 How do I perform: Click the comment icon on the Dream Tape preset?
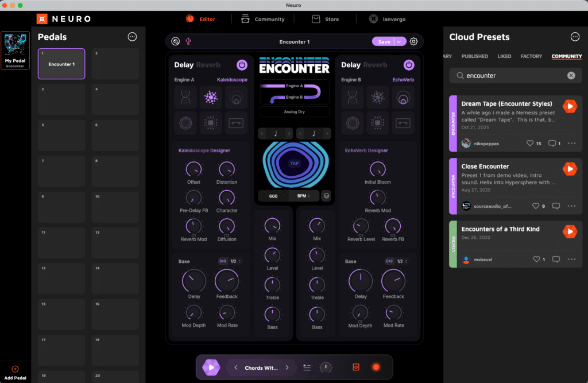(x=552, y=143)
